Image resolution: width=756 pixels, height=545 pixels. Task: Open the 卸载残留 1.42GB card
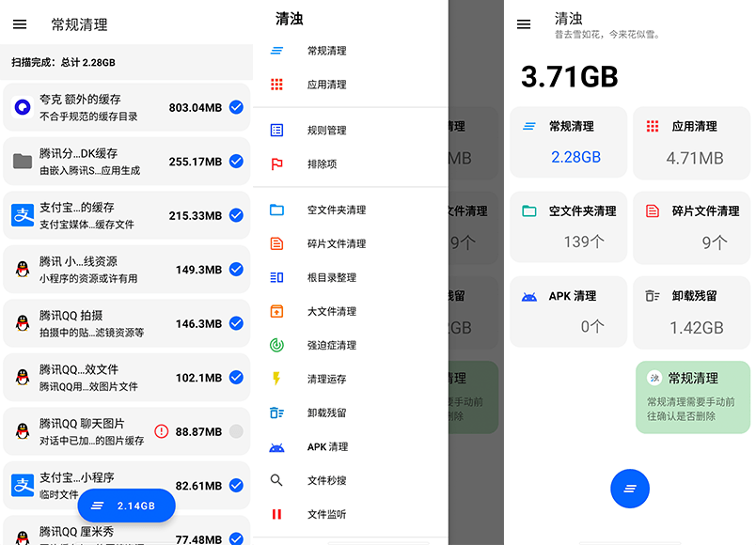coord(691,312)
